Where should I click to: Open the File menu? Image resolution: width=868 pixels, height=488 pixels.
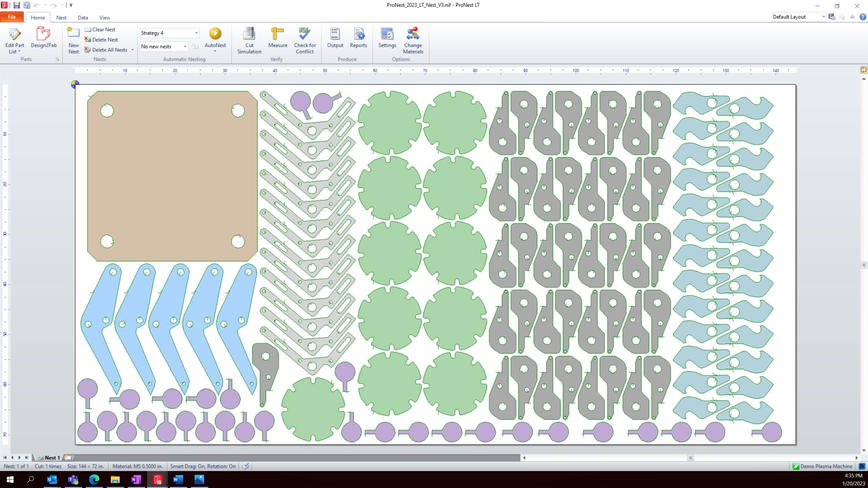(x=12, y=17)
